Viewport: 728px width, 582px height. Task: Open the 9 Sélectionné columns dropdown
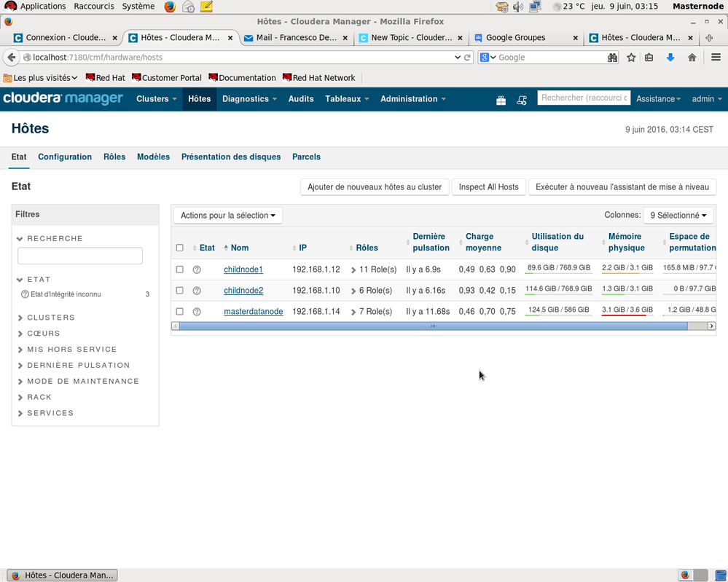(678, 216)
